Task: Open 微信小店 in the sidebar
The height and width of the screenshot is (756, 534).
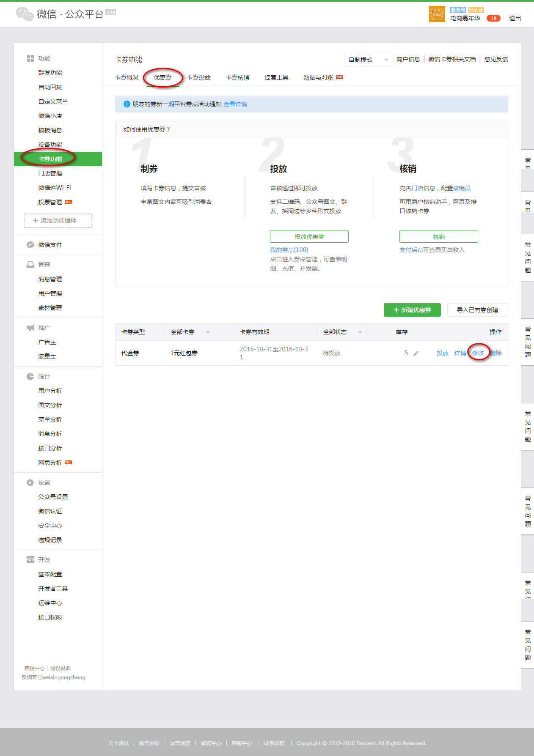Action: pos(50,116)
